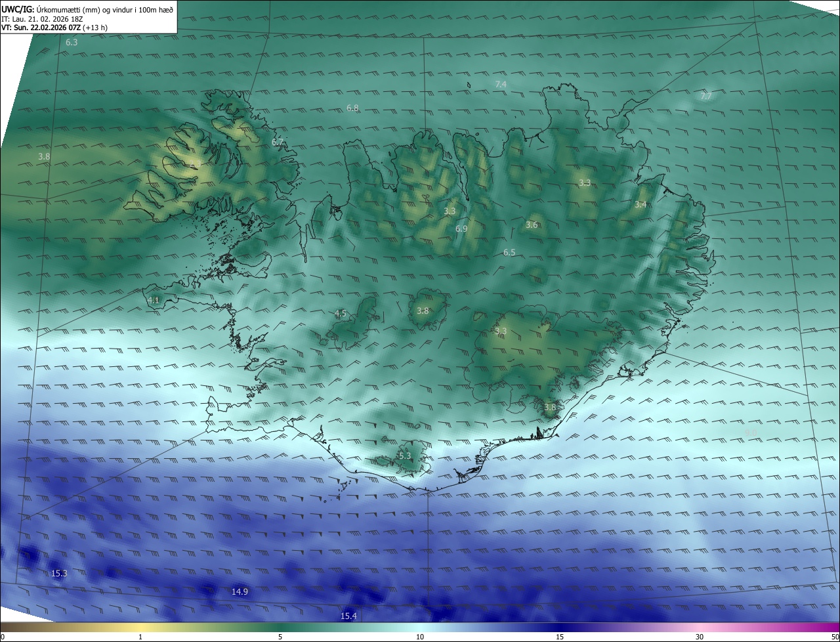This screenshot has width=840, height=642.
Task: Click the color scale tick labeled 15
Action: [x=560, y=637]
